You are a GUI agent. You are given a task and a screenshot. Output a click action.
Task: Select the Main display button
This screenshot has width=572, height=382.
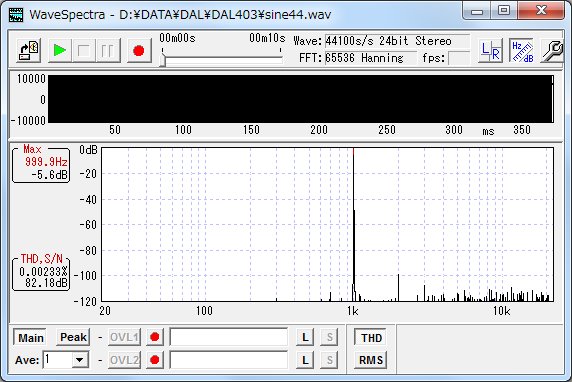[30, 337]
